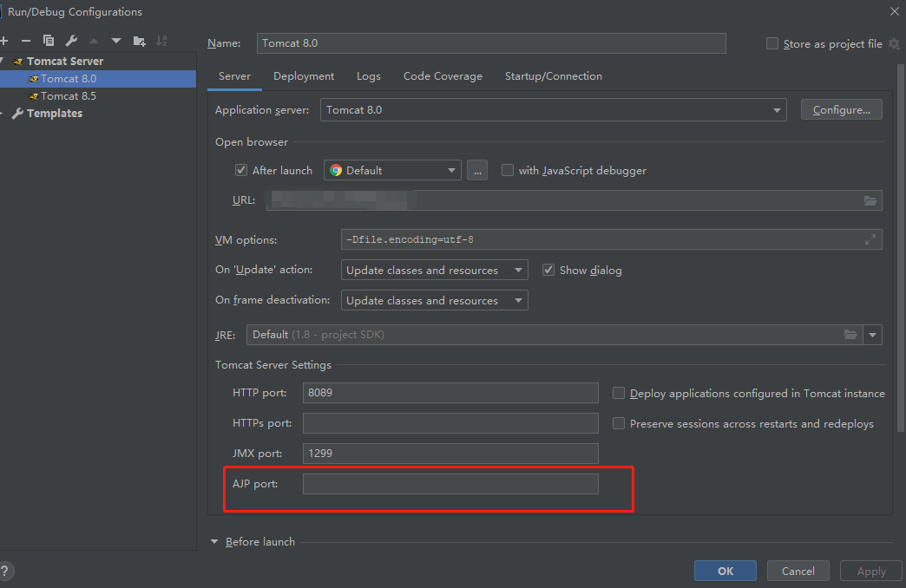Move configuration up arrow
Image resolution: width=906 pixels, height=588 pixels.
tap(94, 41)
